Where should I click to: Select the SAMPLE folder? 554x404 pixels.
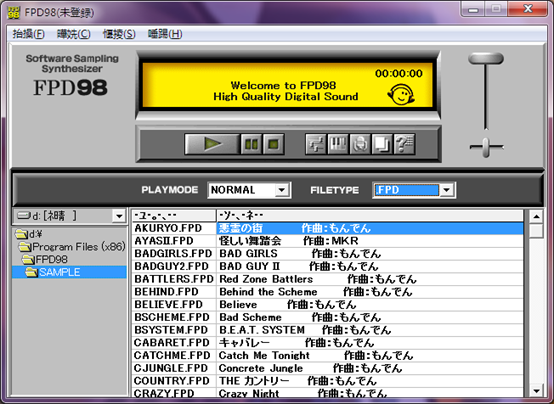coord(69,272)
